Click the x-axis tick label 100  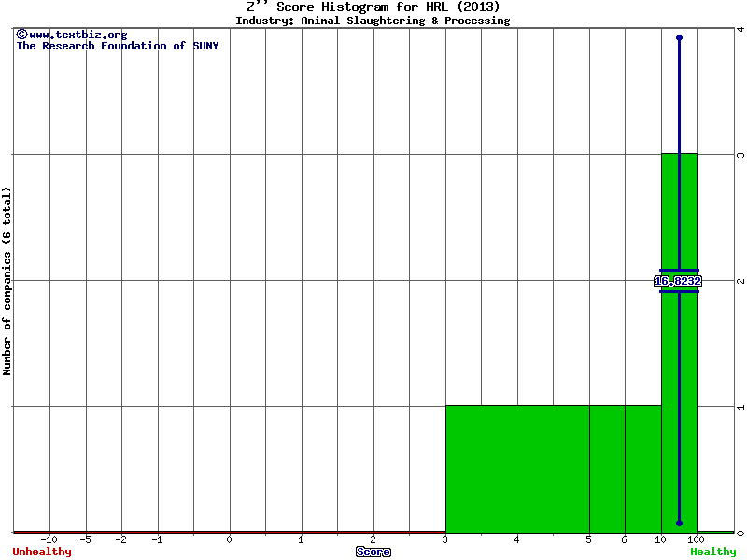(696, 539)
